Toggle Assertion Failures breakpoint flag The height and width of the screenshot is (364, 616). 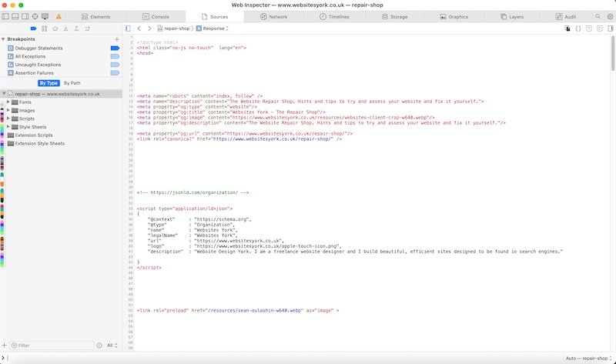pyautogui.click(x=115, y=72)
